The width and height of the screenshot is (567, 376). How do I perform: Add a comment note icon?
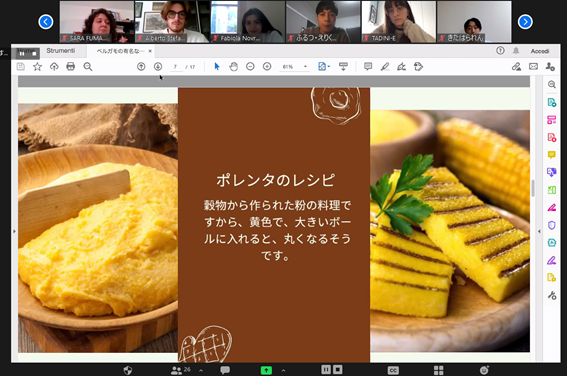[368, 67]
